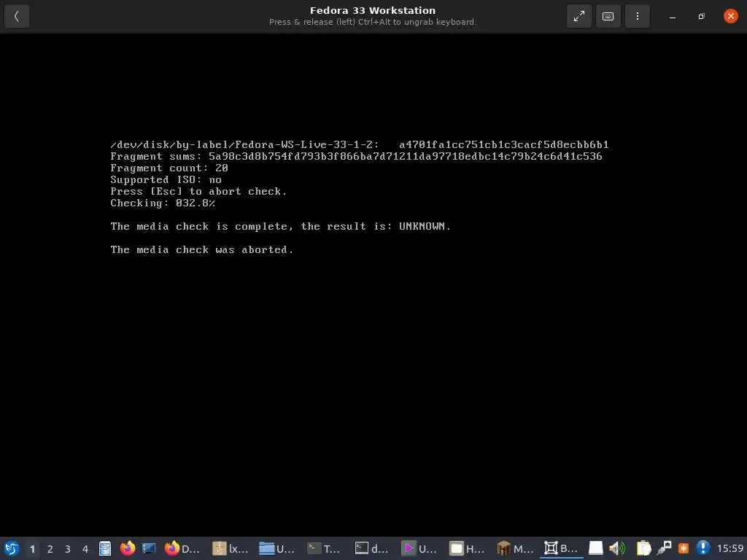Click the 'Supported ISO: no' line

click(x=166, y=180)
